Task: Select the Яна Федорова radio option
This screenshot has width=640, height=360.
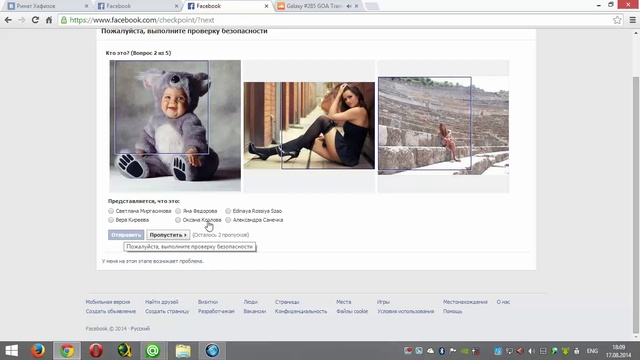Action: pyautogui.click(x=178, y=211)
